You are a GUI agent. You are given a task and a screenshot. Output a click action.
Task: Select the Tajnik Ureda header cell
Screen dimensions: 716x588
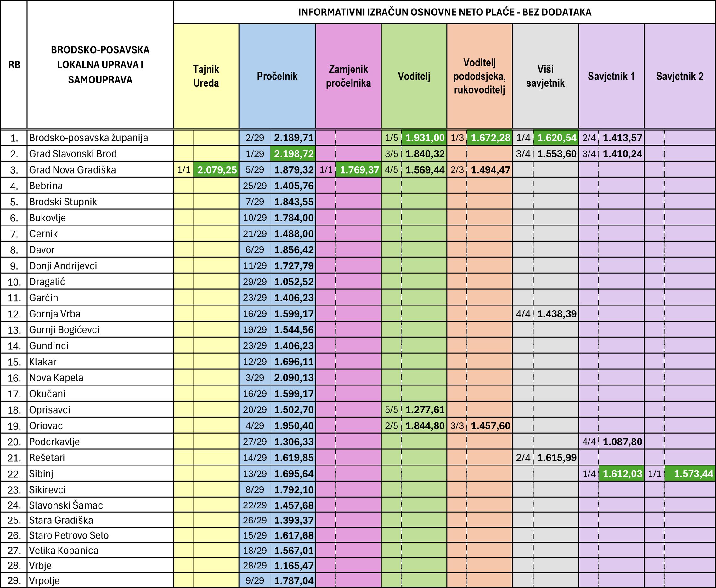tap(206, 76)
